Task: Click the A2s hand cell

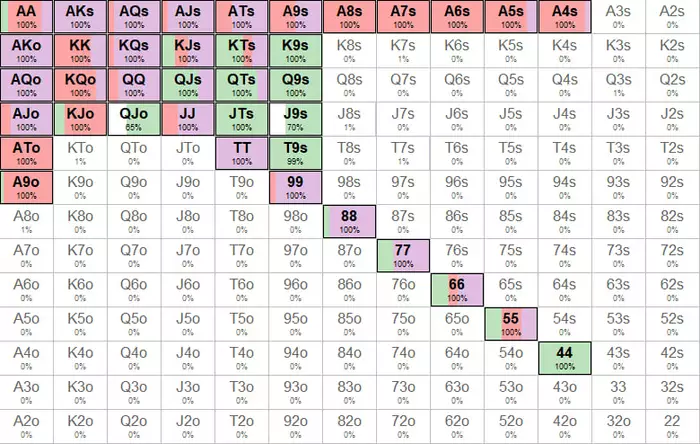Action: pos(672,17)
